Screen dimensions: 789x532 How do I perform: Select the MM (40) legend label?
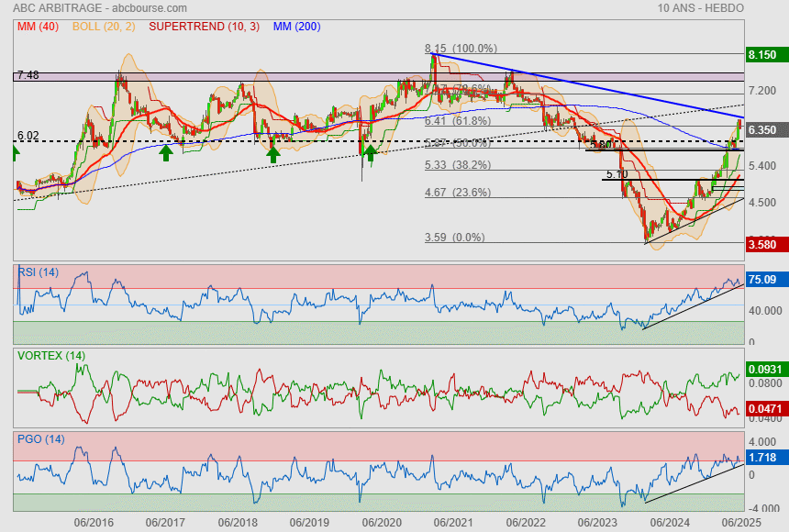click(x=37, y=27)
